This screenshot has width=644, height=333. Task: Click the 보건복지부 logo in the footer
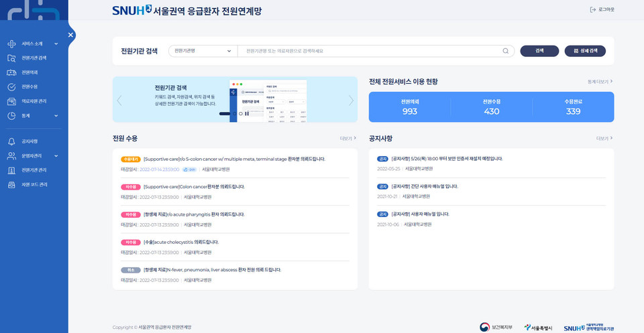496,327
